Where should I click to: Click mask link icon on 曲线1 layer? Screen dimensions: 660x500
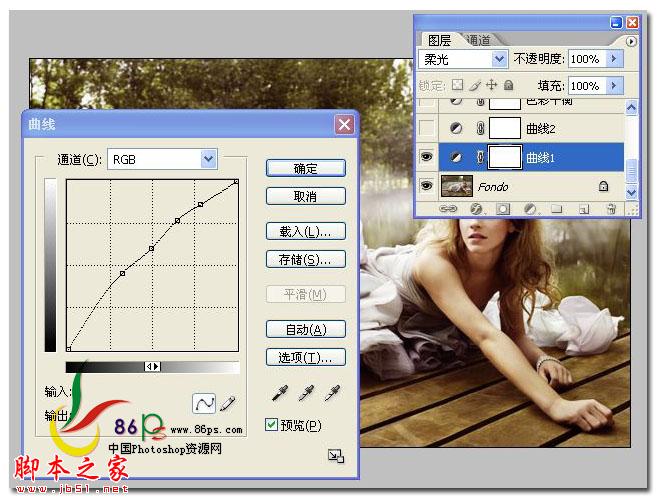click(x=480, y=157)
